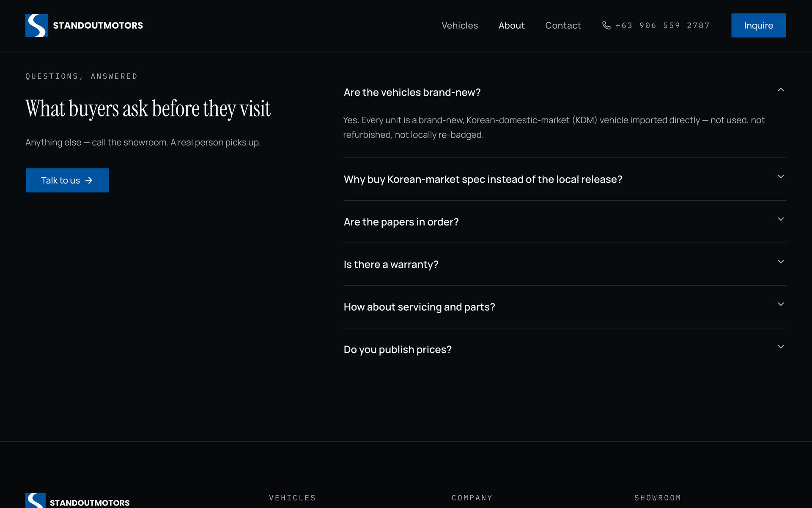Image resolution: width=812 pixels, height=508 pixels.
Task: Open 'Is there a warranty?' question
Action: pos(391,265)
